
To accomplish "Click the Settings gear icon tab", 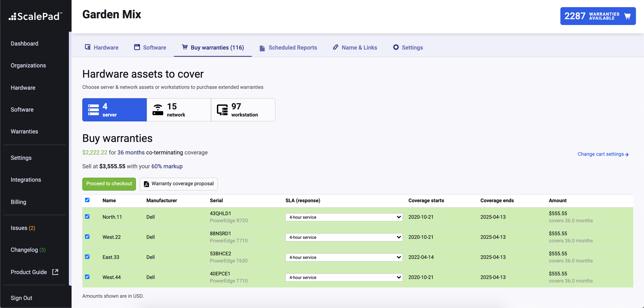I will pos(396,47).
